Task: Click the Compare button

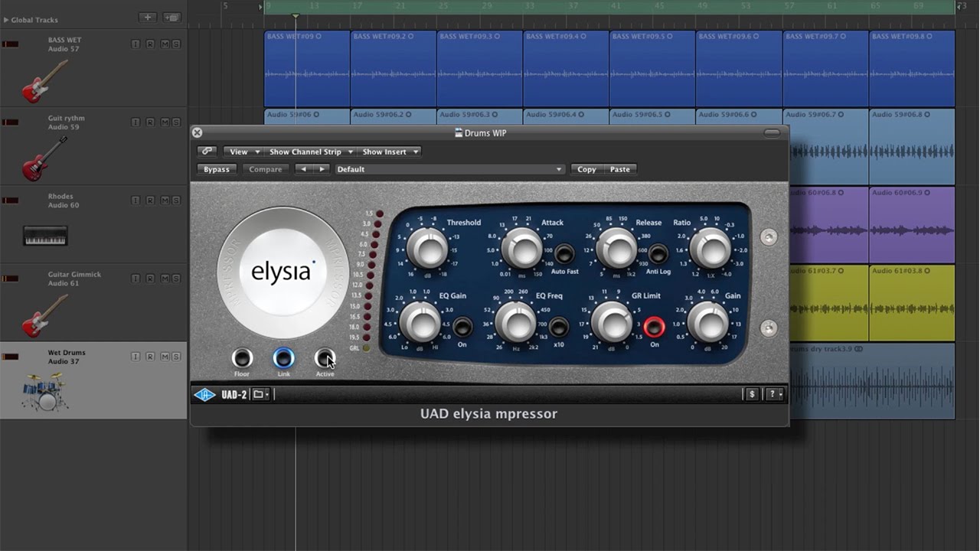Action: (x=265, y=169)
